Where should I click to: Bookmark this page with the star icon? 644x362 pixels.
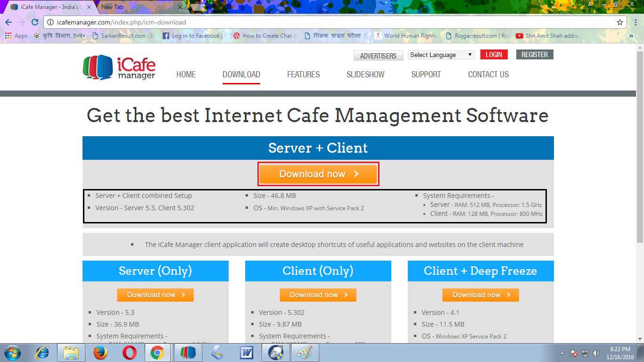[620, 22]
